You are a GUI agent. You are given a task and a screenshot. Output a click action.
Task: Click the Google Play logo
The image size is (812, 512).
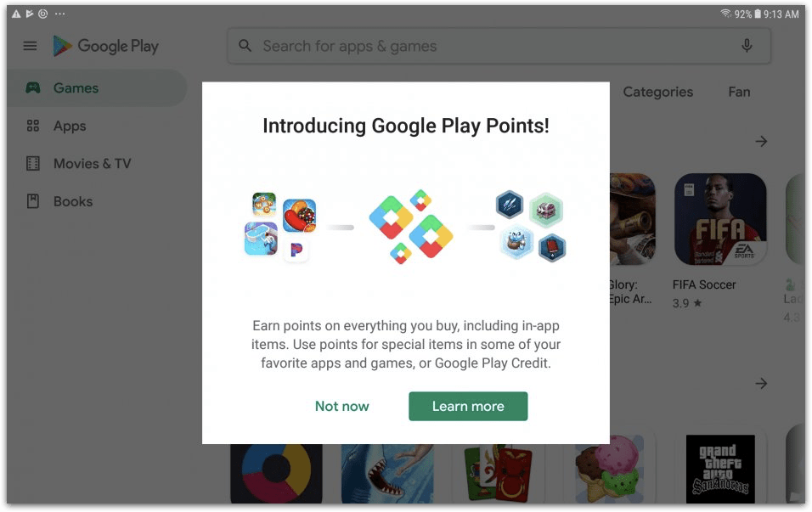click(x=105, y=46)
